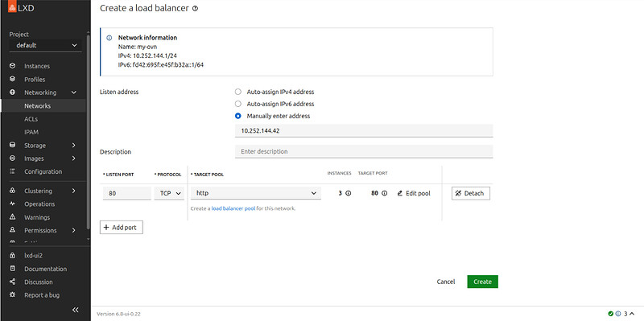Click the info icon next to Instances count
Image resolution: width=644 pixels, height=321 pixels.
pyautogui.click(x=349, y=193)
